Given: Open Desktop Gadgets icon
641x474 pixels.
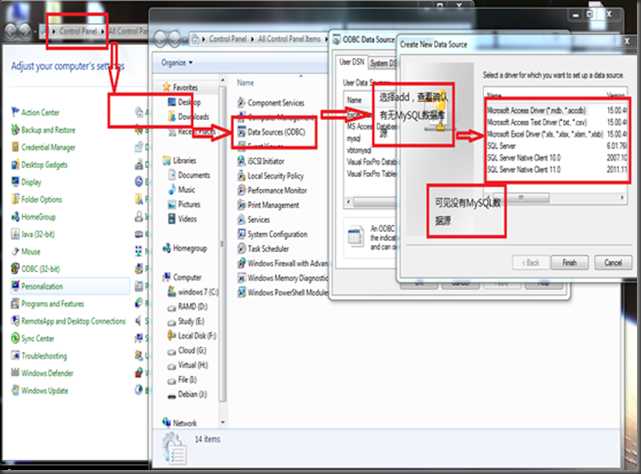Looking at the screenshot, I should (16, 164).
